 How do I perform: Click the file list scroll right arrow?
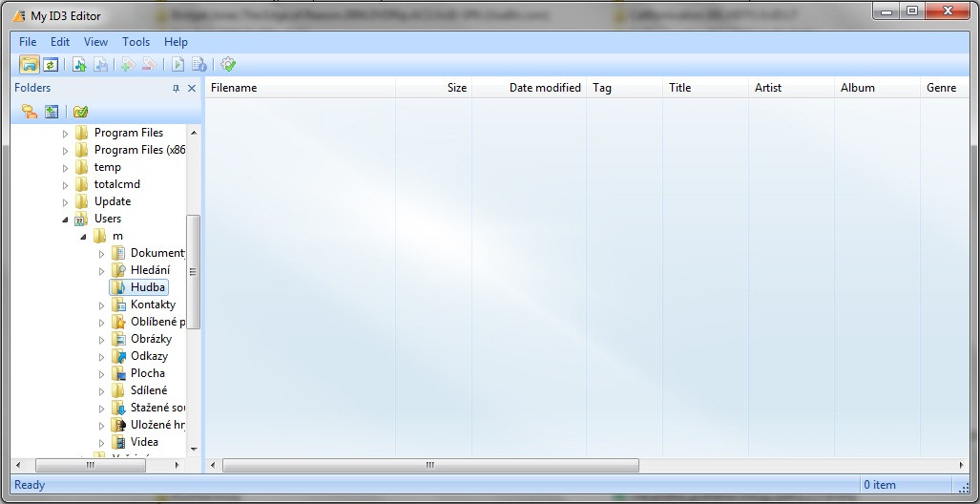coord(961,465)
